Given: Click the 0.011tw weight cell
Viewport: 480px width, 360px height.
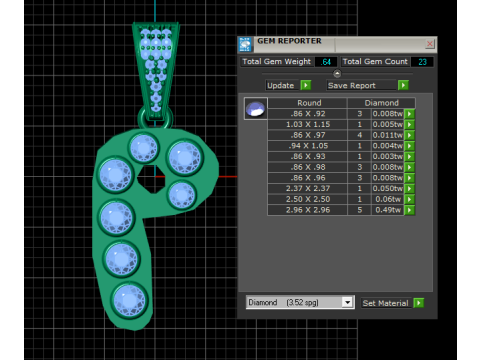Looking at the screenshot, I should (x=388, y=135).
